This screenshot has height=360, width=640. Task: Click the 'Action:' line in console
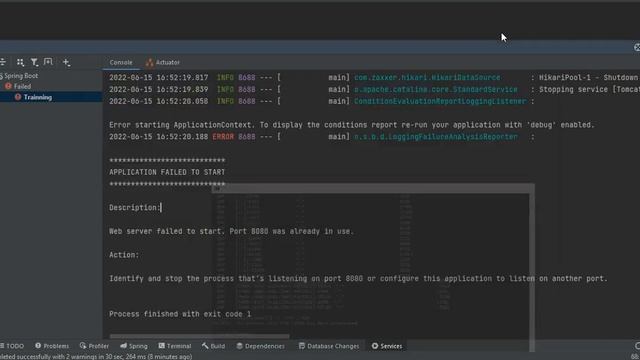click(x=124, y=255)
